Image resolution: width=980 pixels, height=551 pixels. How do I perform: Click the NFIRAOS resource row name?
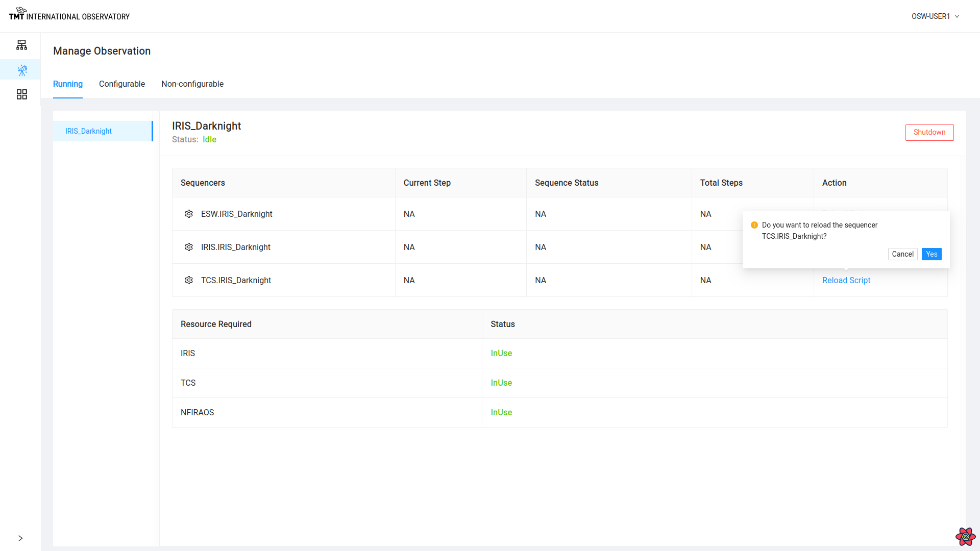click(197, 412)
